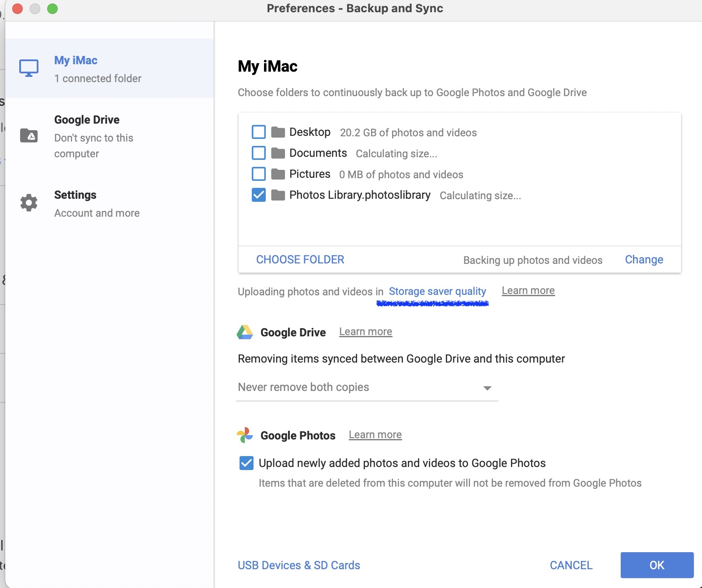
Task: Click the My iMac monitor icon
Action: (x=29, y=68)
